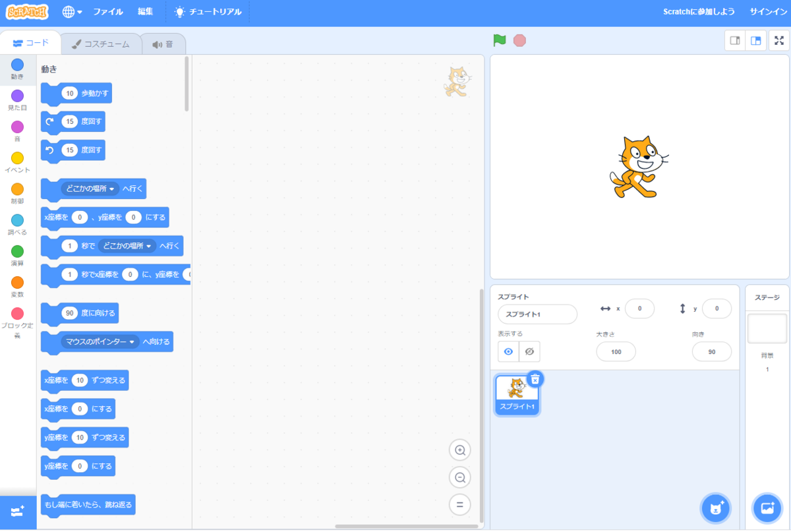
Task: Delete スプライト1 with trash icon
Action: 535,378
